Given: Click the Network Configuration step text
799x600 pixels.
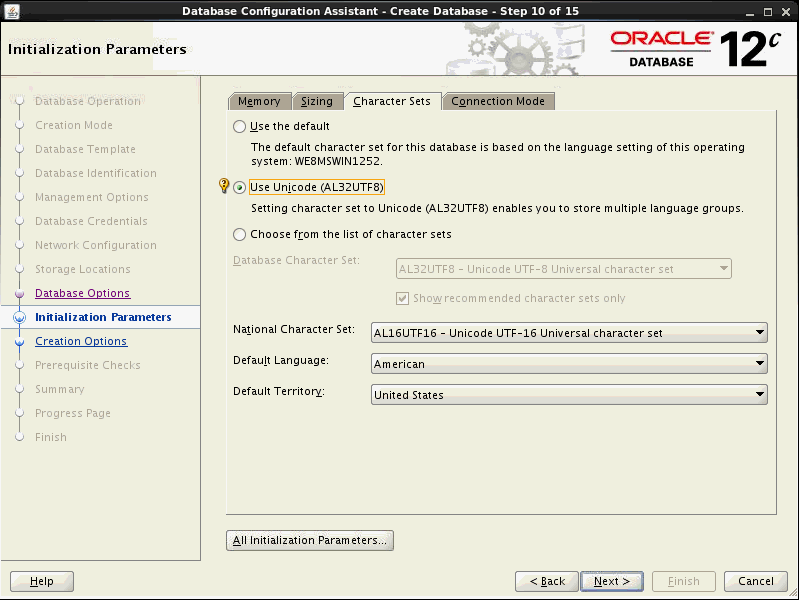Looking at the screenshot, I should coord(96,245).
